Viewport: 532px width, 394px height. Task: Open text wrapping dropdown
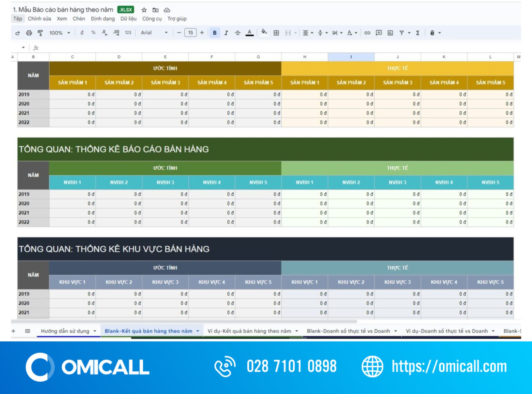pos(337,33)
